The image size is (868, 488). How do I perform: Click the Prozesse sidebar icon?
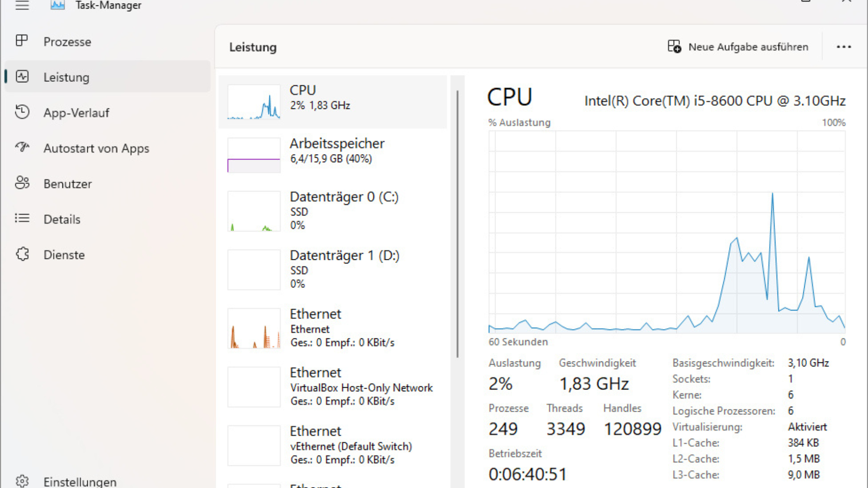click(x=22, y=41)
